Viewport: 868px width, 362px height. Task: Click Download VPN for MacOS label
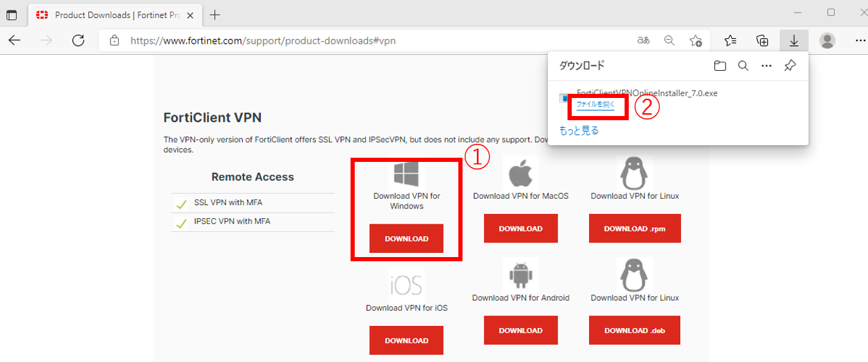click(x=521, y=196)
